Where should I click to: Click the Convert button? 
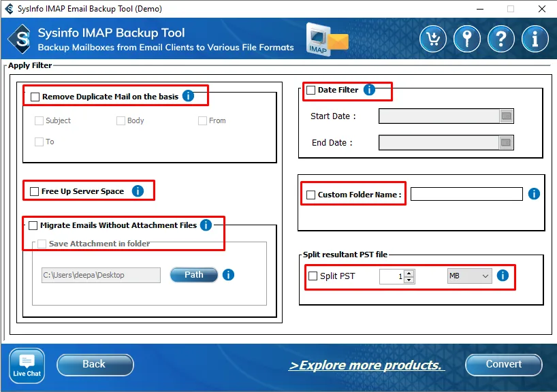point(503,365)
